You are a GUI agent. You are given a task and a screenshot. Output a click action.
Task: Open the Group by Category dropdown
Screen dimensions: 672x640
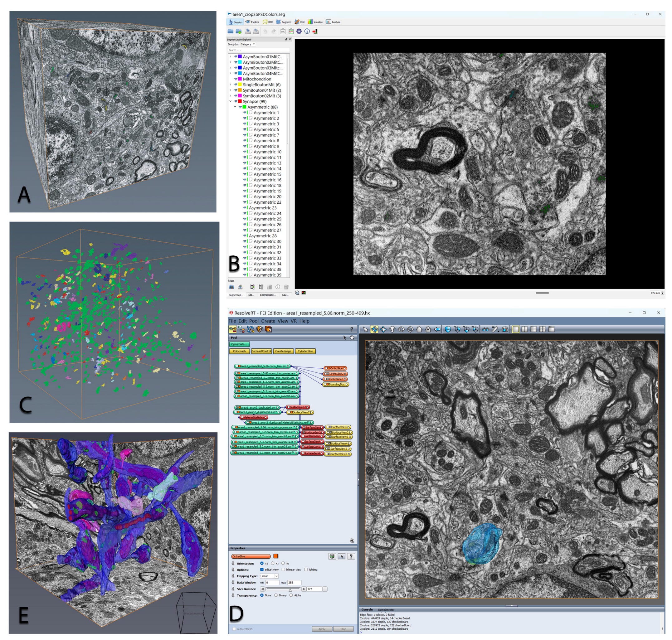coord(248,44)
